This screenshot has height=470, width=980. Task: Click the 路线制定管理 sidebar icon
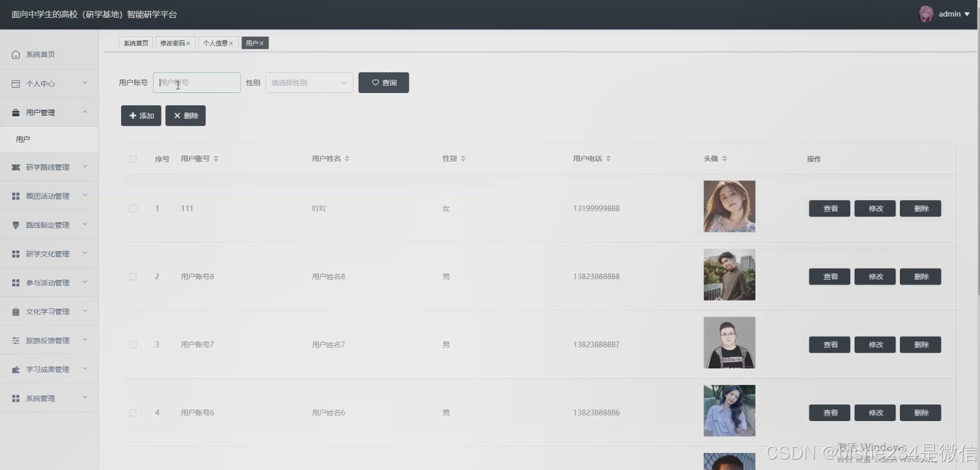[x=16, y=225]
